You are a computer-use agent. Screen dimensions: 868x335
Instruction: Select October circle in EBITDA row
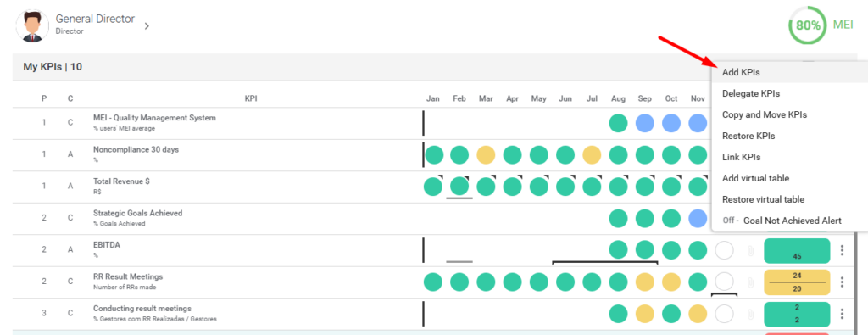[671, 251]
